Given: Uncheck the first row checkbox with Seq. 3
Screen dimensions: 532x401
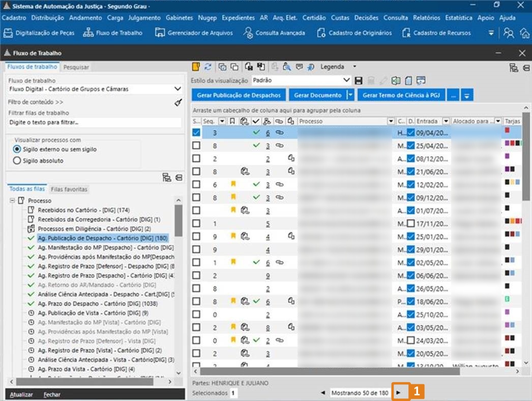Looking at the screenshot, I should [x=196, y=132].
